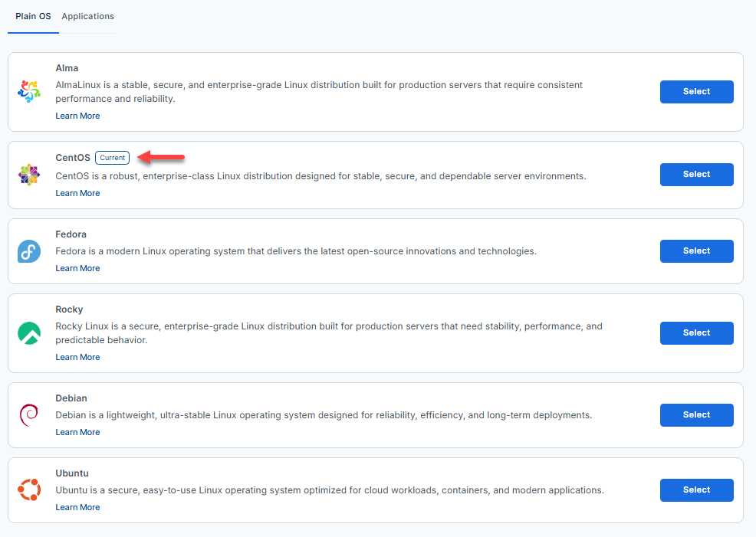Click the Debian card title
The height and width of the screenshot is (537, 756).
point(71,398)
